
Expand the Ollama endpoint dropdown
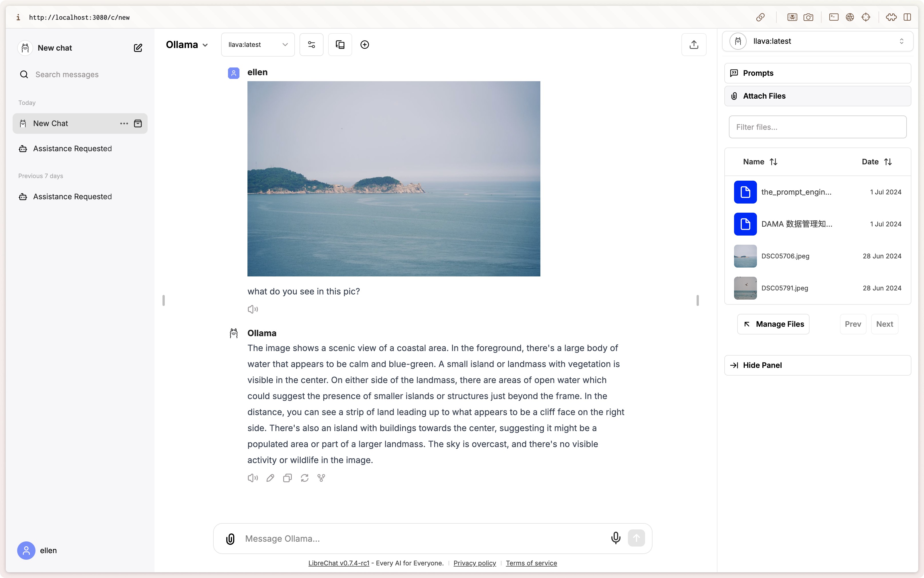point(187,45)
